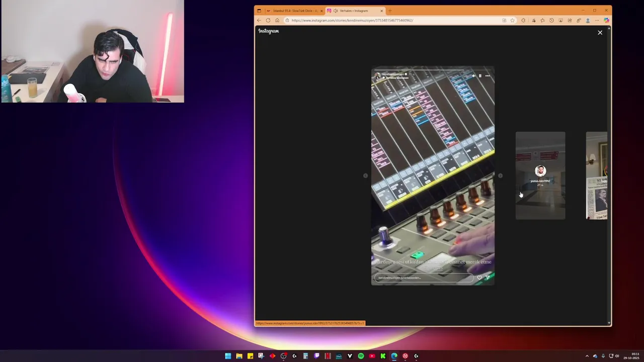Open the Copilot sidebar icon
644x362 pixels.
(606, 21)
